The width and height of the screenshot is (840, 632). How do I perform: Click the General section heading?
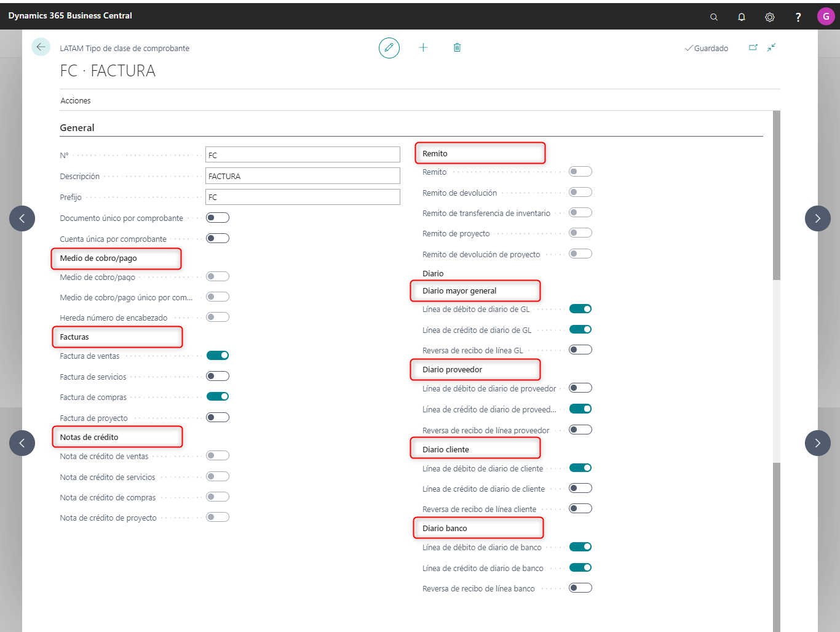click(77, 127)
